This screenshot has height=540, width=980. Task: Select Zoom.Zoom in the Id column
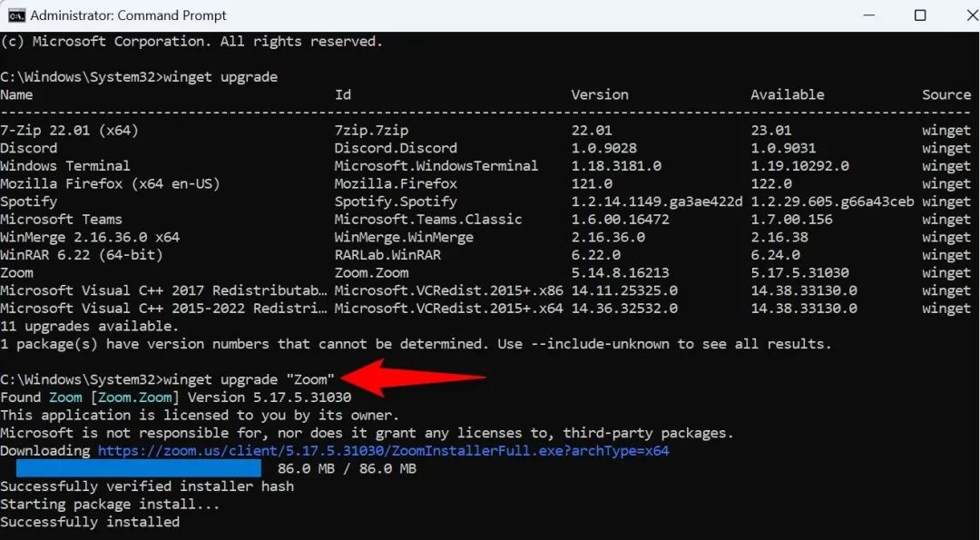pyautogui.click(x=371, y=273)
